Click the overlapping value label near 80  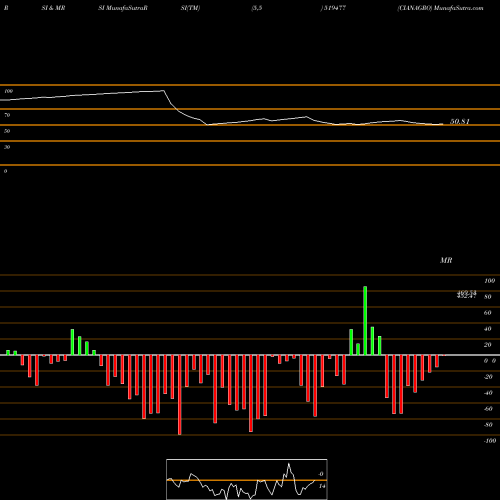[467, 294]
